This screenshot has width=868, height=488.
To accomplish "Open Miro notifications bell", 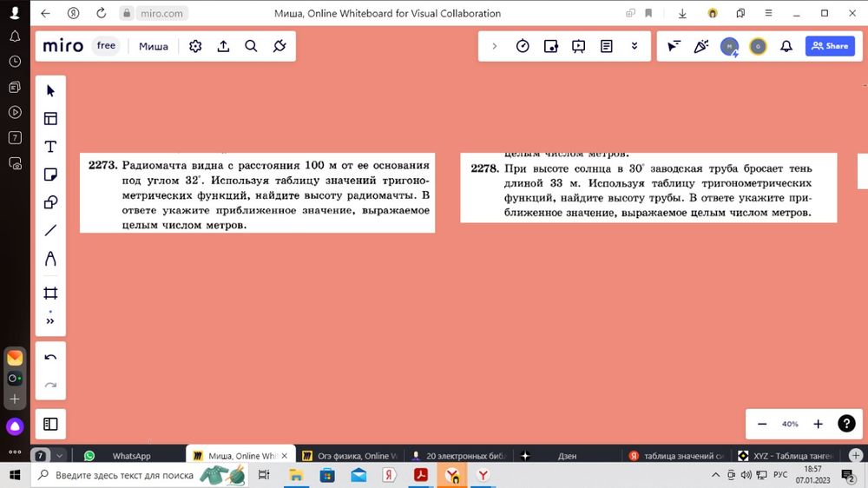I will [x=786, y=46].
